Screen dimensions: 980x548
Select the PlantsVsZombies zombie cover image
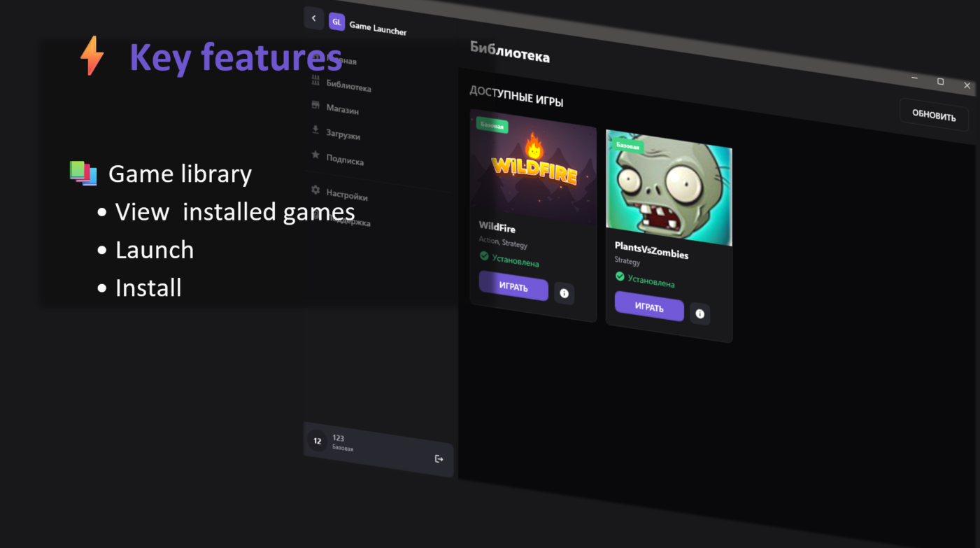[x=669, y=188]
